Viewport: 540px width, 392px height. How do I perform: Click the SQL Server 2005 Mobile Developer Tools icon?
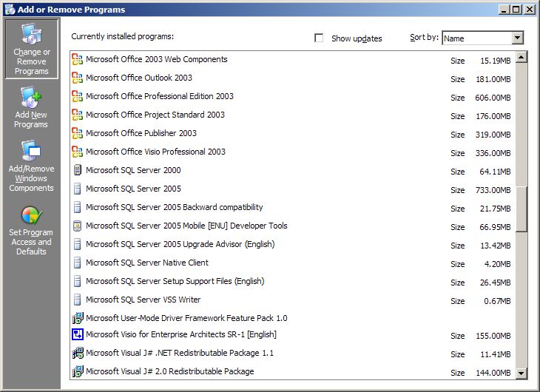[x=78, y=226]
